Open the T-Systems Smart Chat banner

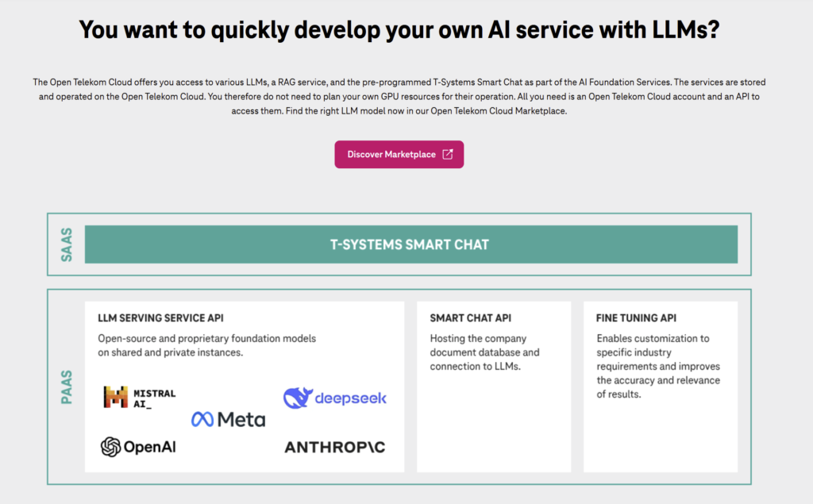click(411, 244)
